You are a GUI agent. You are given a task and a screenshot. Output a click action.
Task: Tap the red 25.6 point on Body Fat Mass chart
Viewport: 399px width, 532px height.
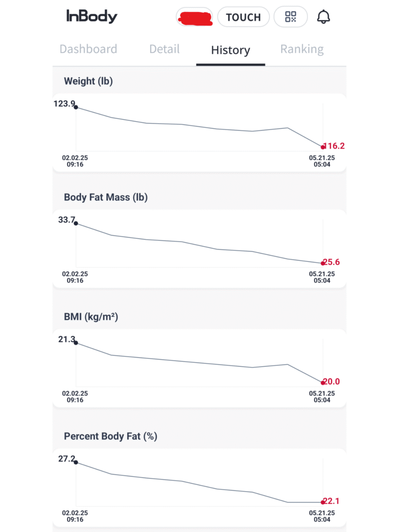point(323,263)
